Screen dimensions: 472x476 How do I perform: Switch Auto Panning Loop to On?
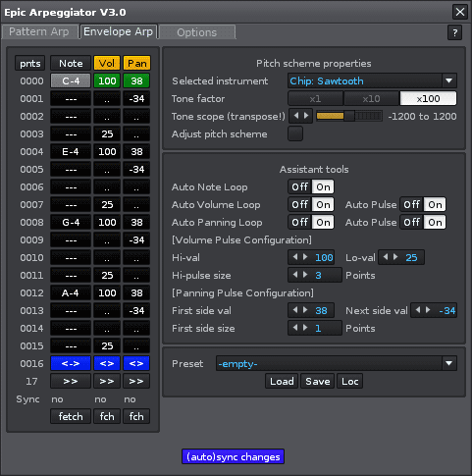click(323, 222)
